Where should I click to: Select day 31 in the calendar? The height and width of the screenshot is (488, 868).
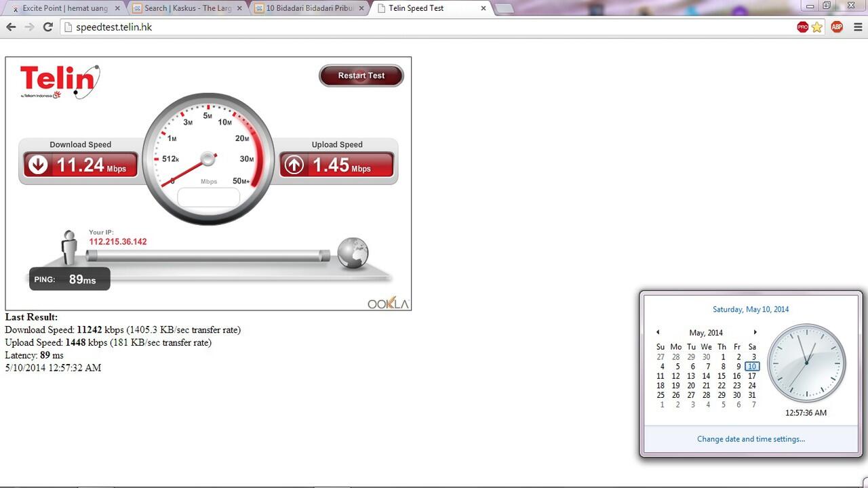tap(752, 395)
